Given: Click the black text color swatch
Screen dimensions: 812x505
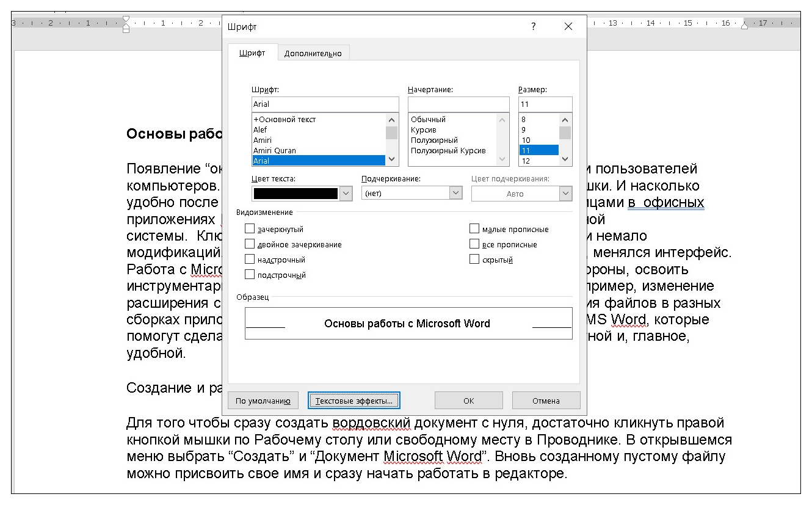Looking at the screenshot, I should pyautogui.click(x=295, y=194).
